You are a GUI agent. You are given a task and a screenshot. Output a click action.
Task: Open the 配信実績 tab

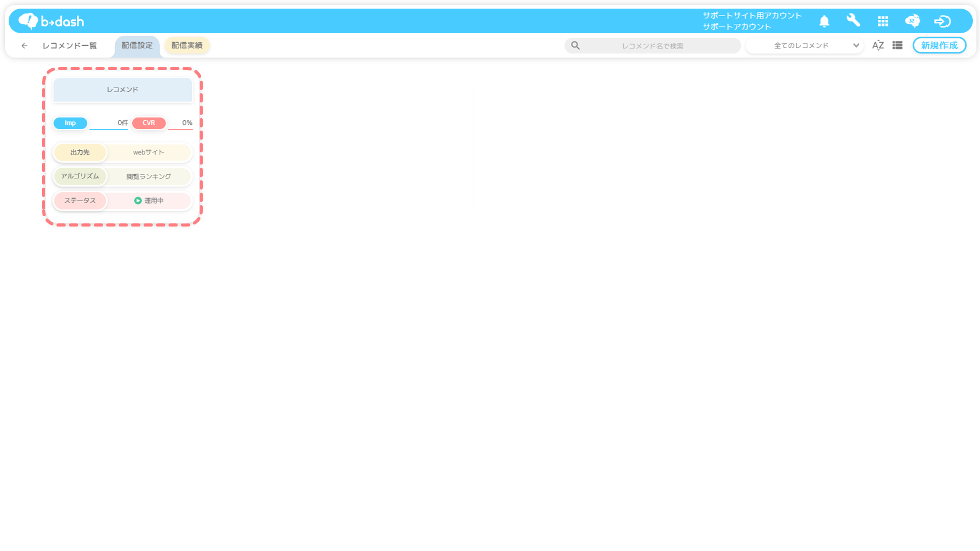pyautogui.click(x=187, y=46)
